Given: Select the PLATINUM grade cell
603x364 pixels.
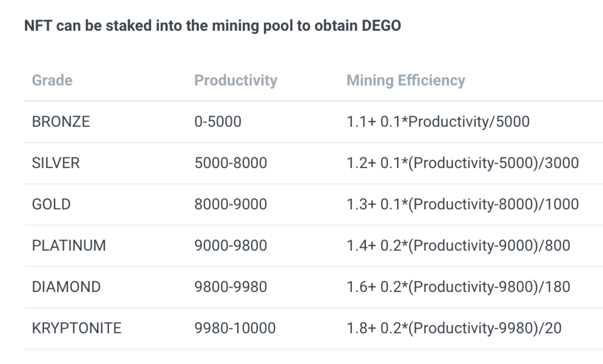Looking at the screenshot, I should click(69, 246).
